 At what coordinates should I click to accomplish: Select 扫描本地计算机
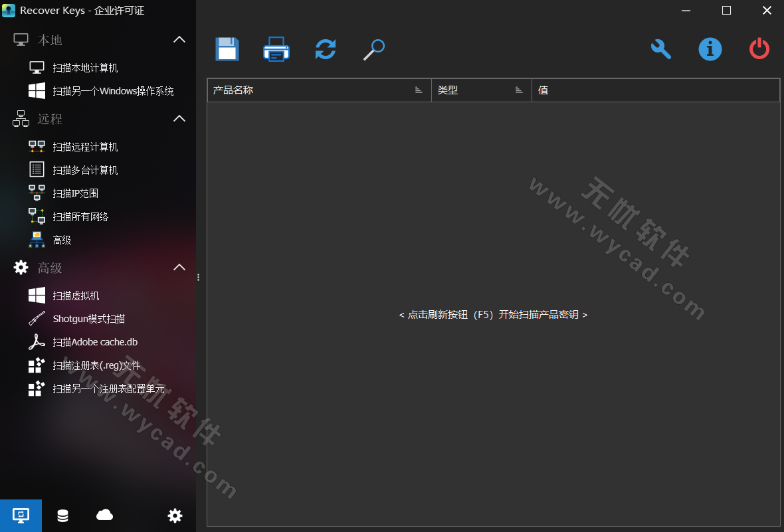tap(85, 68)
